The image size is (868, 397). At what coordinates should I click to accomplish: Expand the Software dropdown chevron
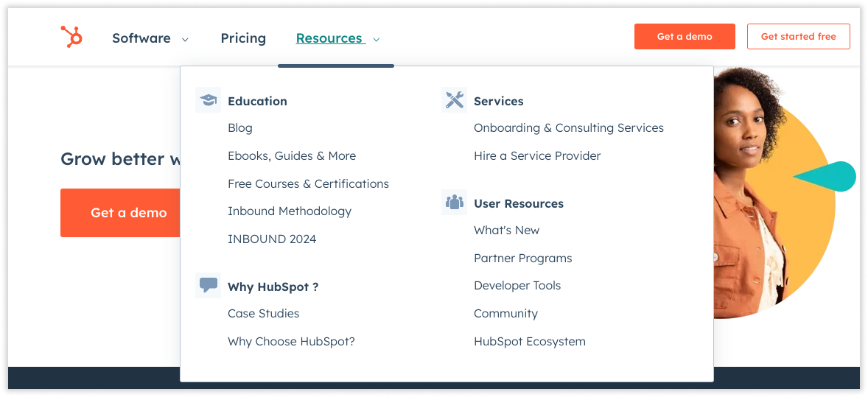[185, 39]
